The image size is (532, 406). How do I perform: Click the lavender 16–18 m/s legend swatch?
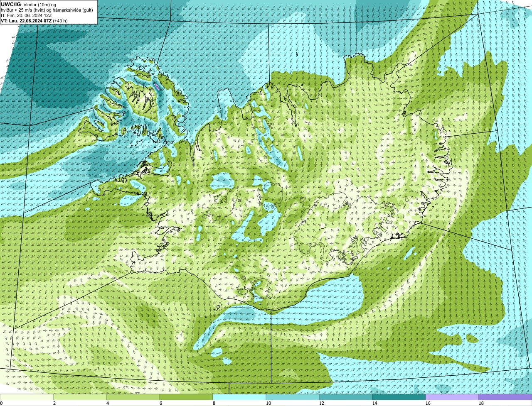452,397
